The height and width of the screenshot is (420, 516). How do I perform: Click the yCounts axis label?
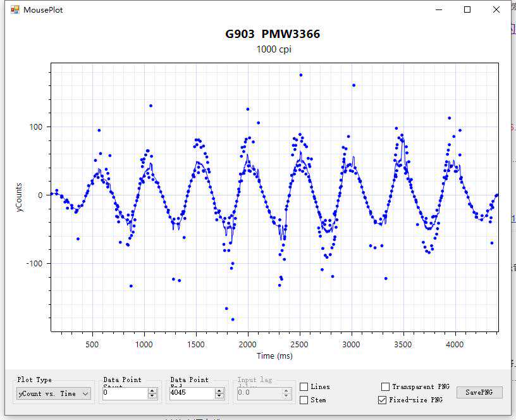pos(21,196)
